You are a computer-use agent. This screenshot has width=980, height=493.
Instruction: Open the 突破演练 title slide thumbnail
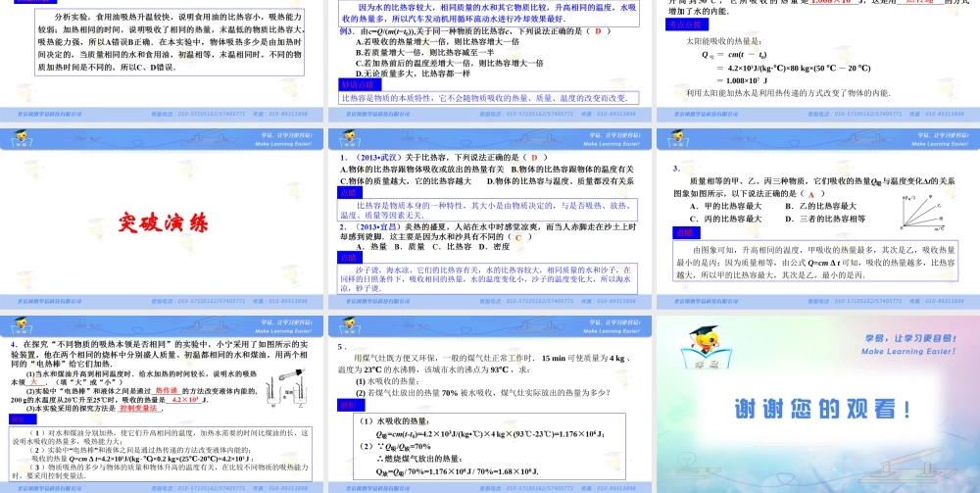click(x=162, y=217)
